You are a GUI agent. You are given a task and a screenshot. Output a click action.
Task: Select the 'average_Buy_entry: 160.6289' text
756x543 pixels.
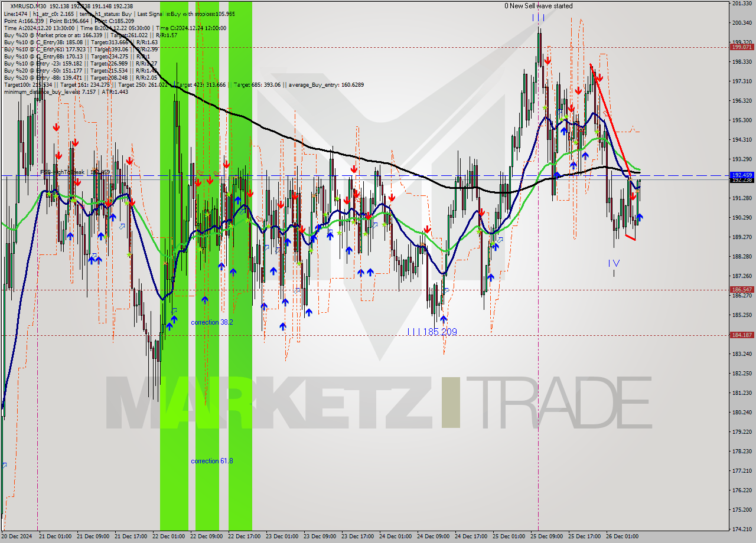pyautogui.click(x=326, y=84)
